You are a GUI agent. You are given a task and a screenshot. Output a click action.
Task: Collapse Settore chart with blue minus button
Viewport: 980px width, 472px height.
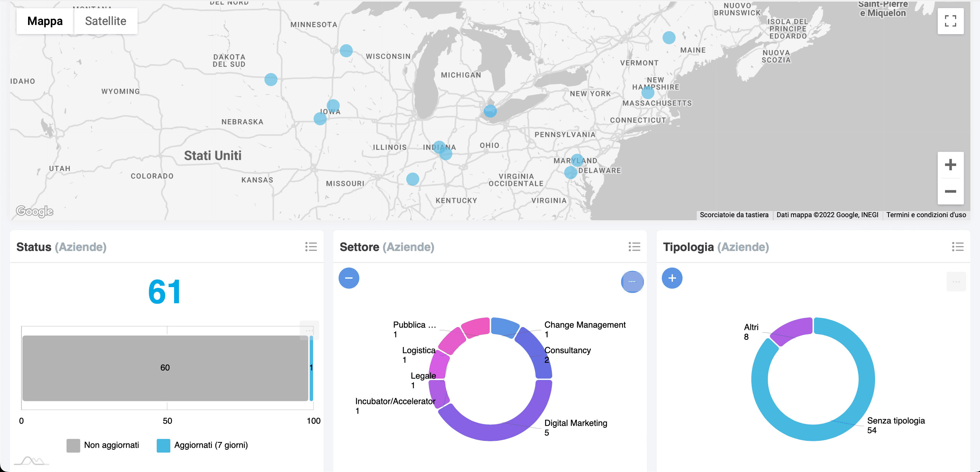pos(349,278)
